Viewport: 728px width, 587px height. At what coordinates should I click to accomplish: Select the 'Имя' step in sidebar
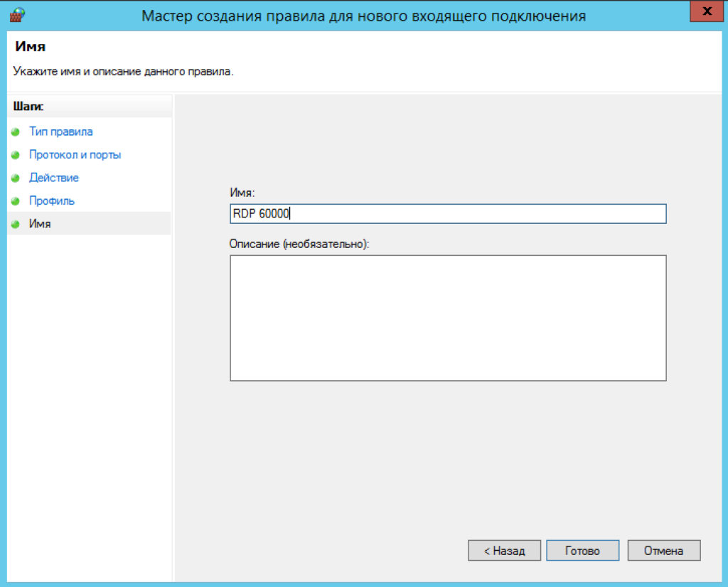point(40,224)
